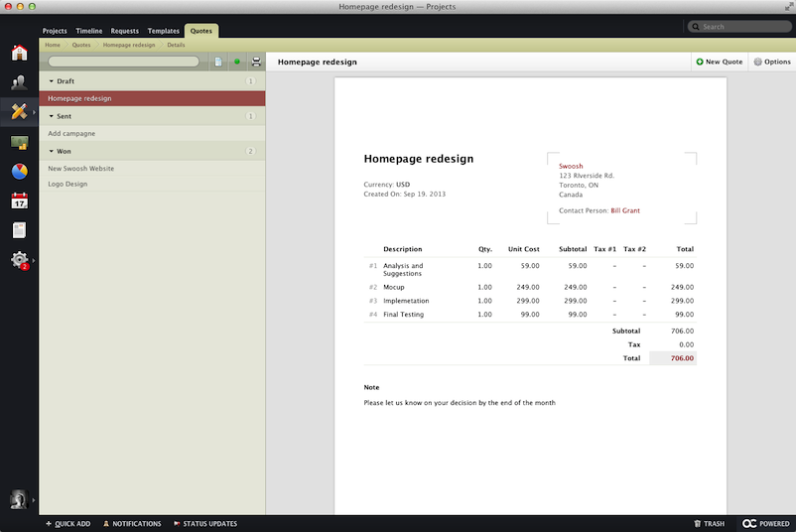
Task: Toggle fullscreen arrows in title bar corner
Action: click(789, 6)
